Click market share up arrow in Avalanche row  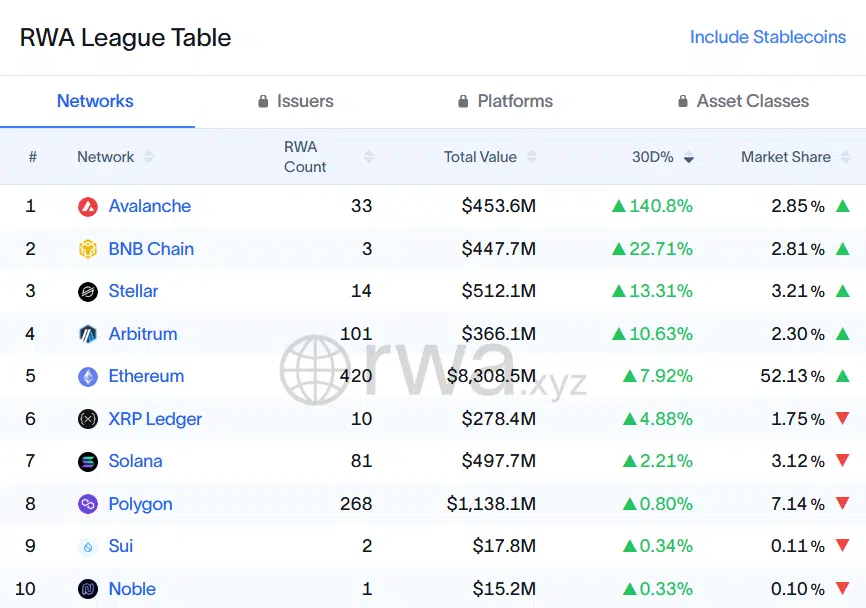843,206
